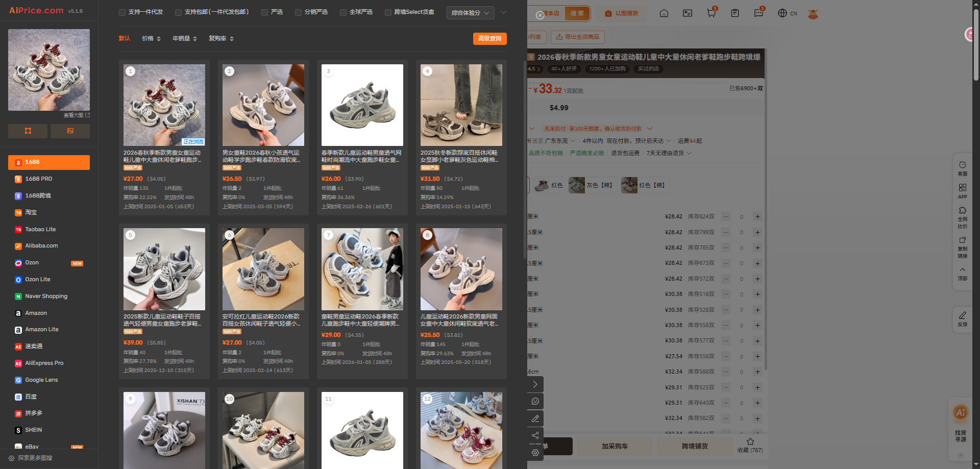Open the APP QR code icon
The image size is (980, 469).
click(962, 191)
